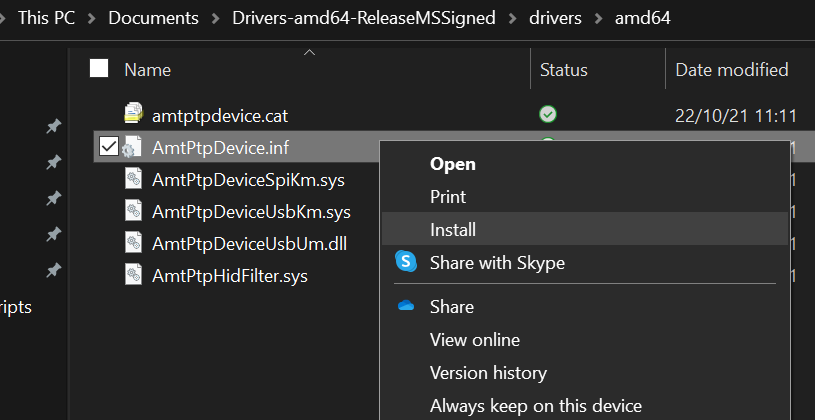
Task: Go to the Drivers-amd64-ReleaseMSSigned breadcrumb folder
Action: point(363,18)
